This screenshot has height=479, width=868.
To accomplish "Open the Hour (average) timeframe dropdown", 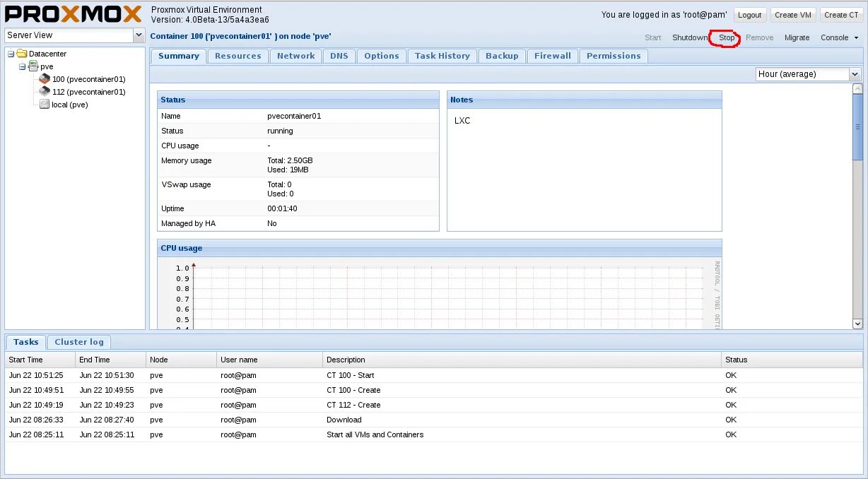I will click(855, 74).
